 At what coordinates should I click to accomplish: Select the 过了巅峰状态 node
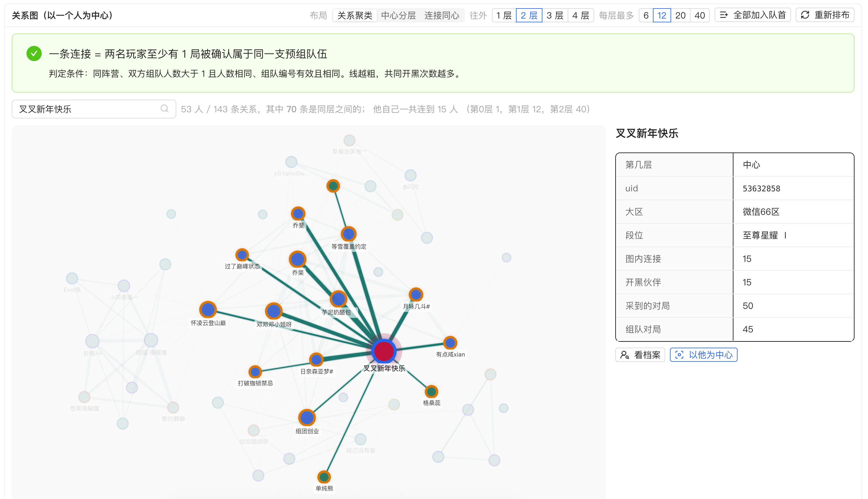(x=242, y=255)
